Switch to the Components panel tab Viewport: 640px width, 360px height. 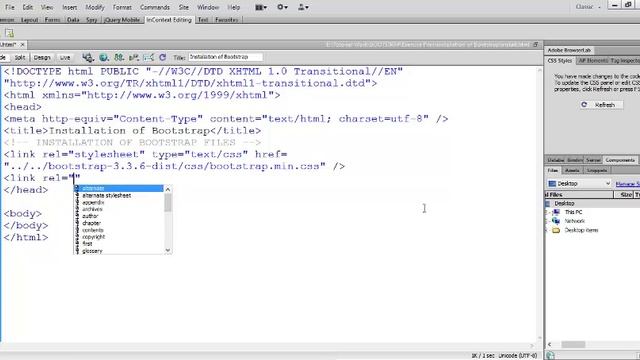pyautogui.click(x=620, y=160)
